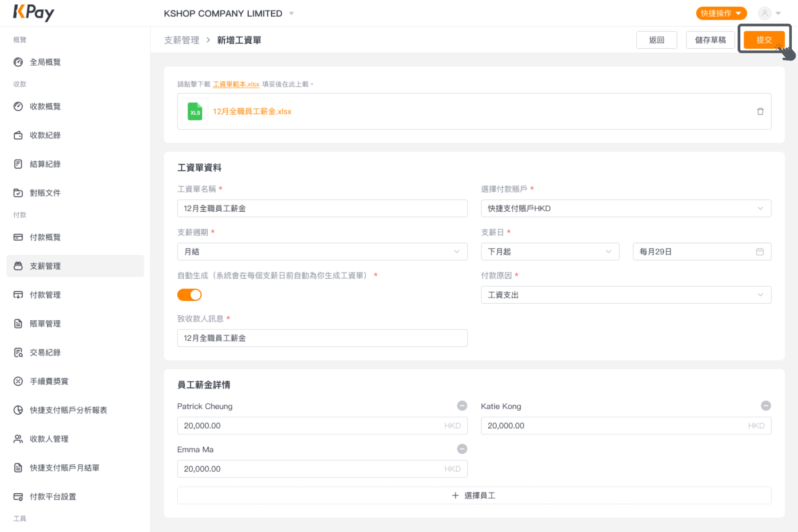Click the 選擇員工 add employee button
Screen dimensions: 798x532
pyautogui.click(x=474, y=496)
